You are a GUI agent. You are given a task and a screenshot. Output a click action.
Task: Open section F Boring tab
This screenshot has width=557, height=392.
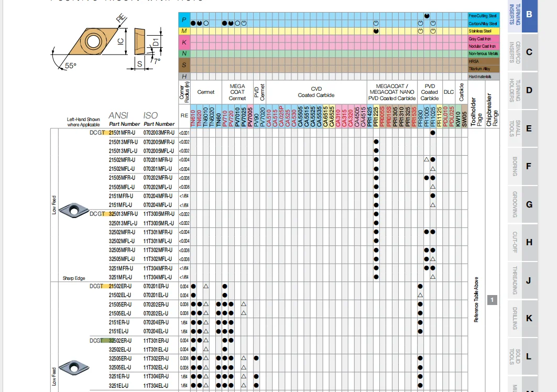522,166
